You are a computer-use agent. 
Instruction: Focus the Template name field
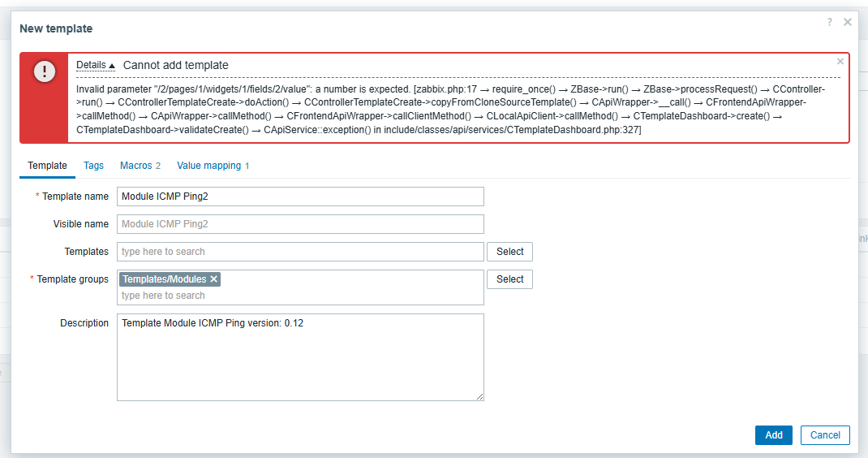pos(301,197)
